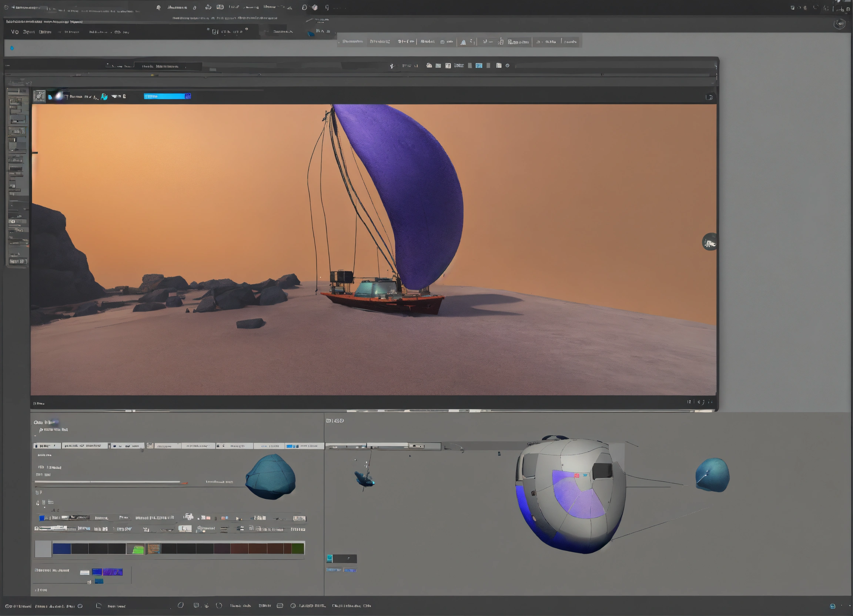This screenshot has width=853, height=616.
Task: Click the blue icon at bottom-right of status bar
Action: pos(833,606)
